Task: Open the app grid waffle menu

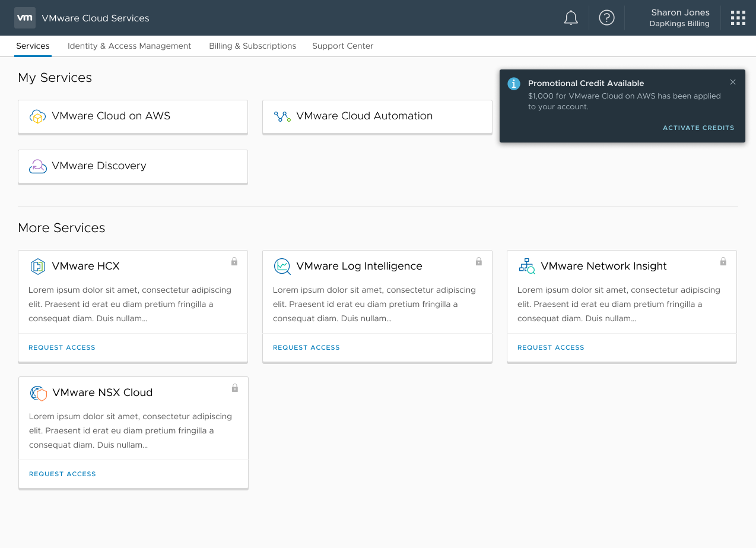Action: tap(738, 18)
